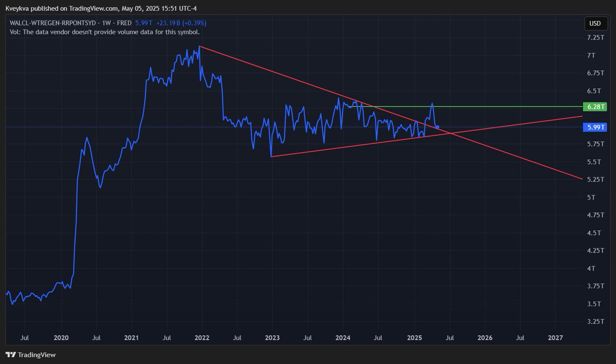Select the WALCL-WTREGEN-RRPONTSYD symbol title

(x=51, y=23)
